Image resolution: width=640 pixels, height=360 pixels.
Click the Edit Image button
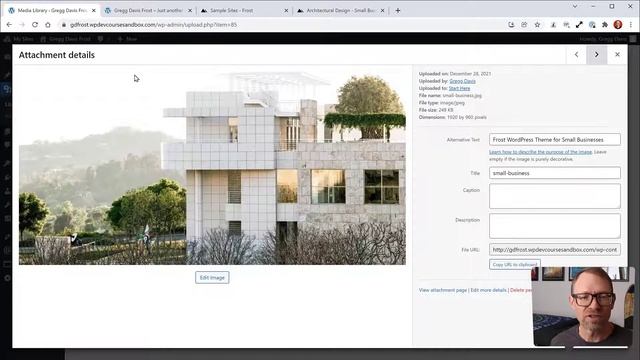coord(212,278)
